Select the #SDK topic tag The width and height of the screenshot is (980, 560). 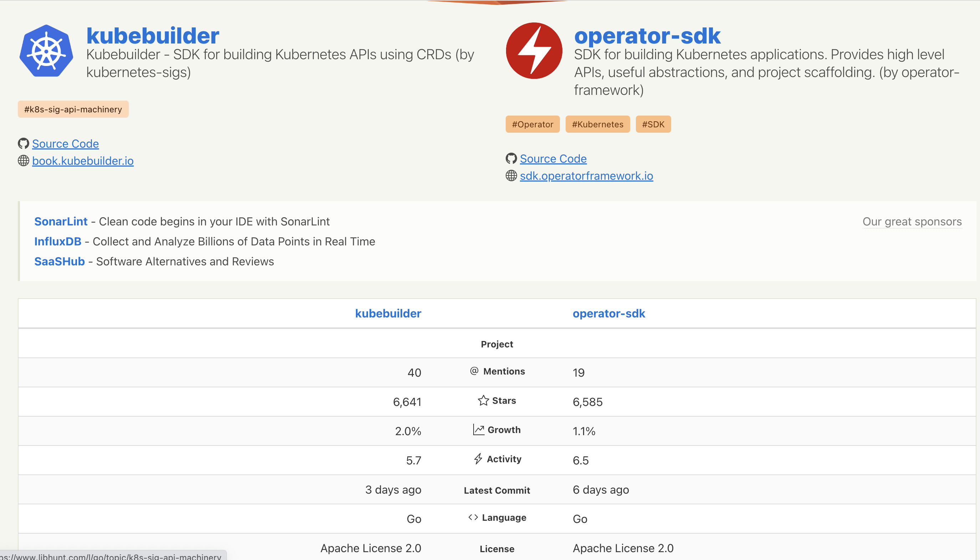(653, 124)
